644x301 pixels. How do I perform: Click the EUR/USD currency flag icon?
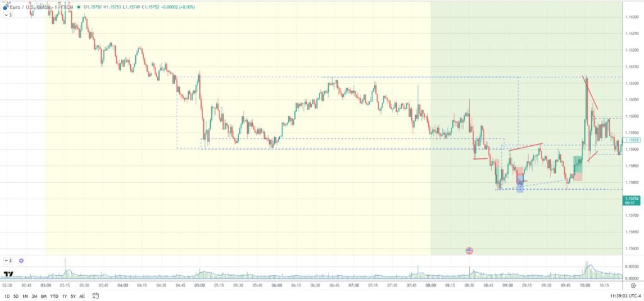point(5,8)
